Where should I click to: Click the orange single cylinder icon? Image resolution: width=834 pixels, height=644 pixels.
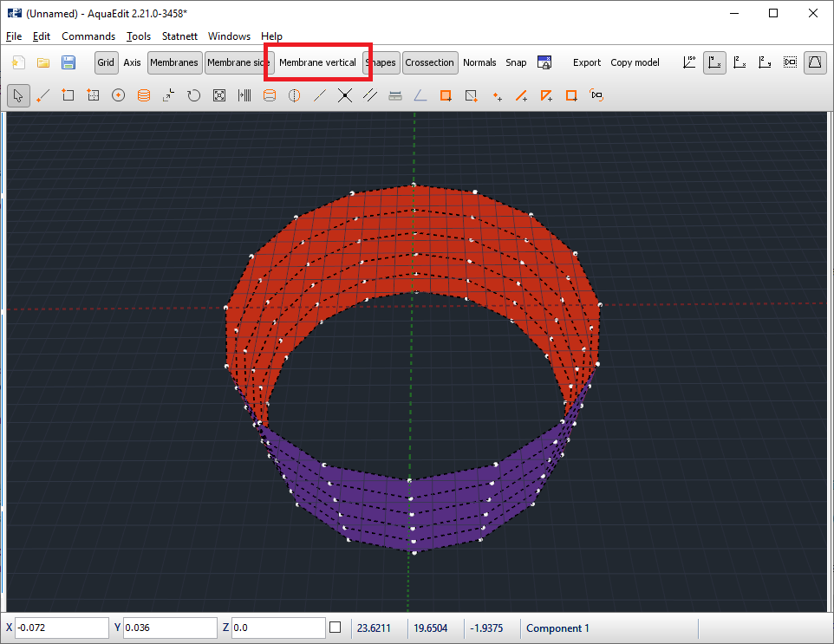[x=270, y=95]
